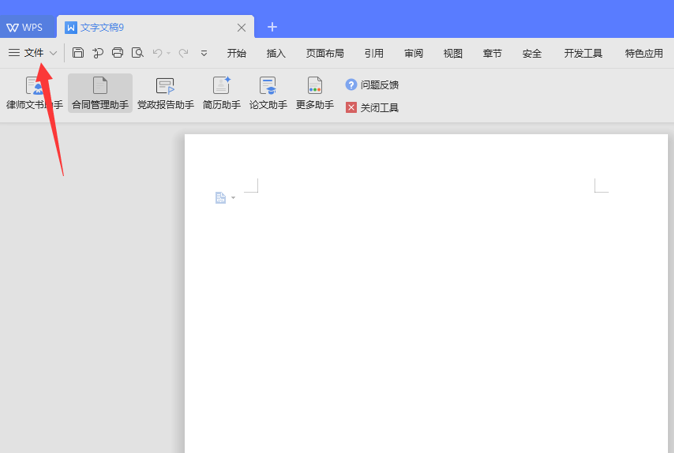The image size is (674, 453).
Task: Expand customize quick access toolbar dropdown
Action: (x=204, y=53)
